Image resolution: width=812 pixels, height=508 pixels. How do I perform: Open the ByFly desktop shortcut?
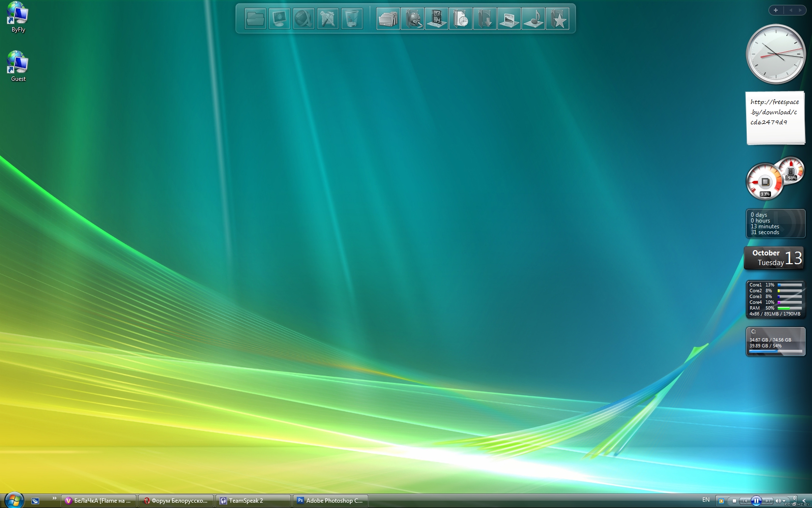(x=18, y=17)
